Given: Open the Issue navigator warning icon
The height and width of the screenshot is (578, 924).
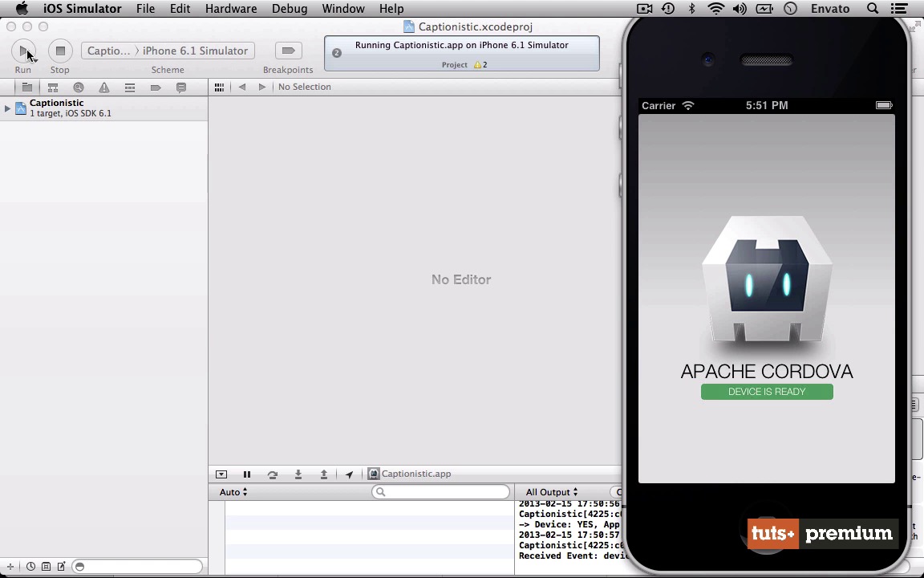Looking at the screenshot, I should click(x=104, y=88).
